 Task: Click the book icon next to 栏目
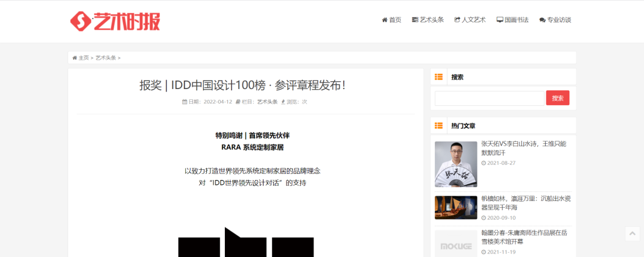(238, 102)
